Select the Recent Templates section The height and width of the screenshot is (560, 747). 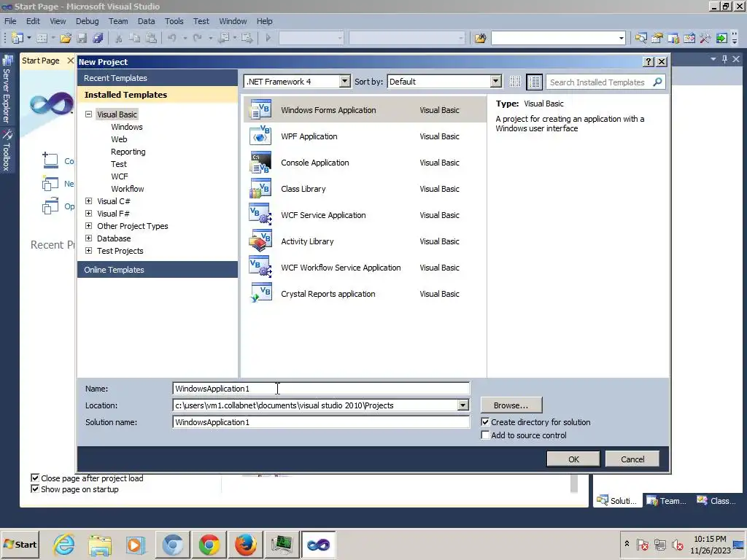158,78
